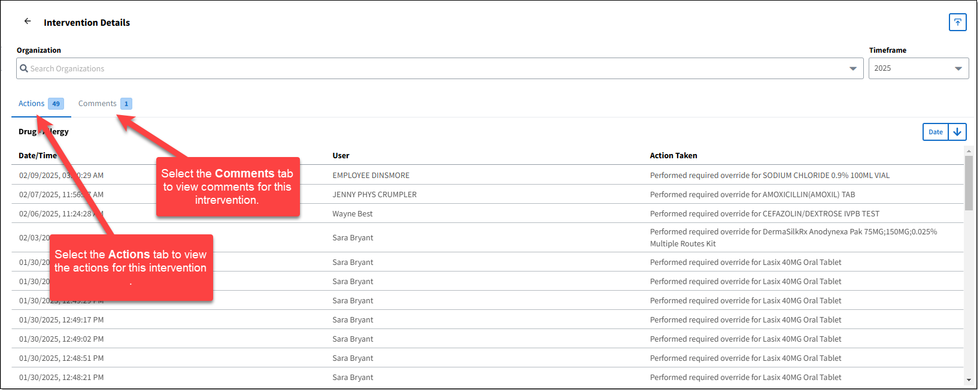Click the search magnifier icon in Organization field
The width and height of the screenshot is (980, 392).
coord(24,68)
